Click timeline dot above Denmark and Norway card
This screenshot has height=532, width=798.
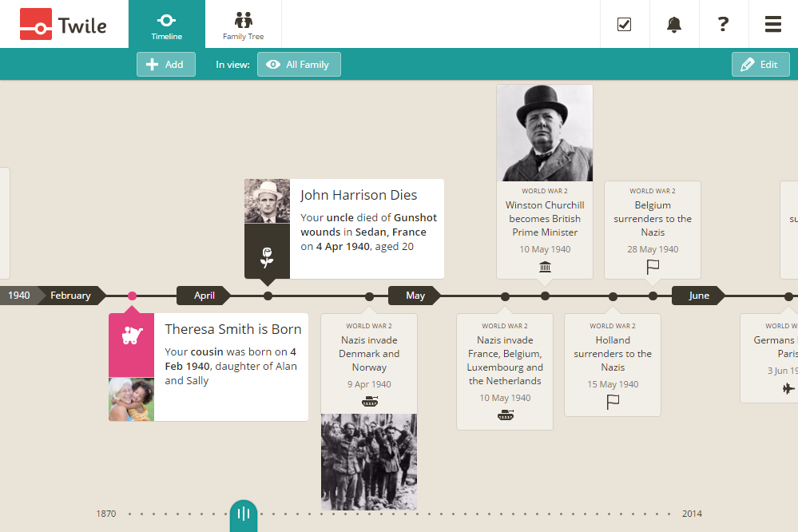point(370,296)
